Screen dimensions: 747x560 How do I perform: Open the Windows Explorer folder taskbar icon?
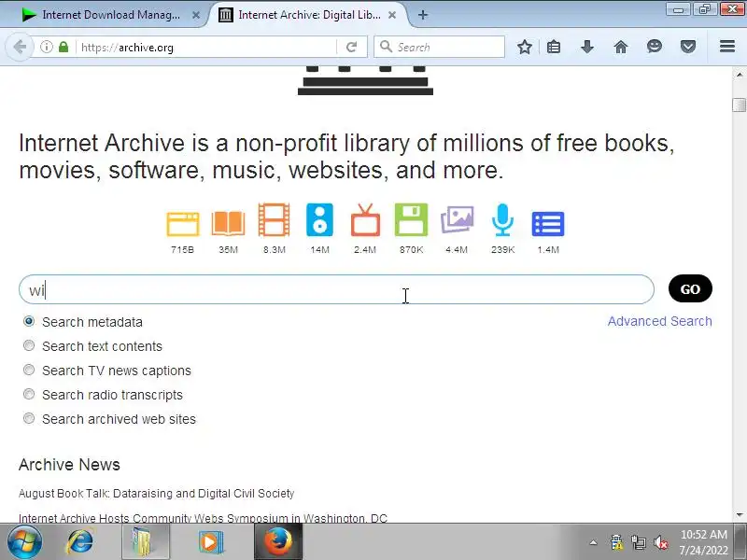click(146, 542)
